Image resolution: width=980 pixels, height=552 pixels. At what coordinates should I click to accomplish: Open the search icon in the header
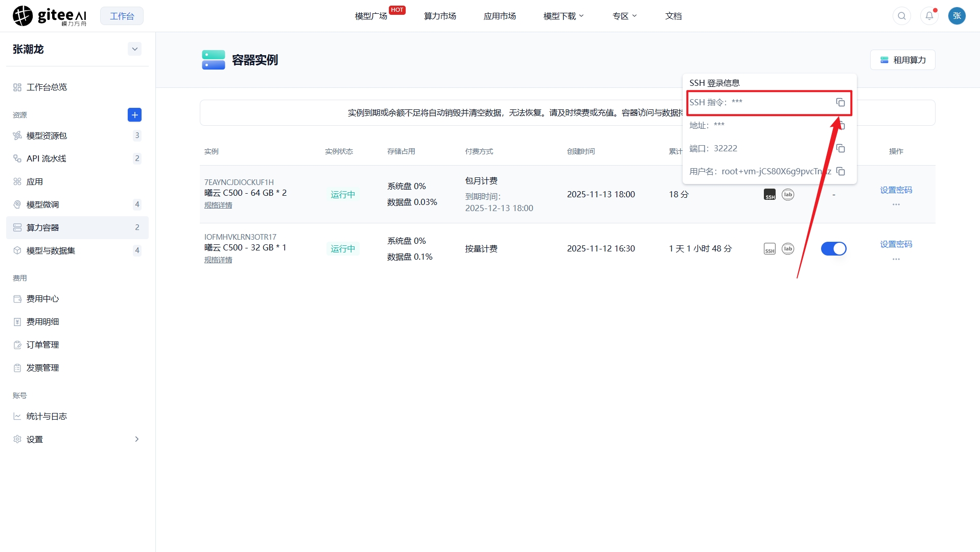pos(902,16)
